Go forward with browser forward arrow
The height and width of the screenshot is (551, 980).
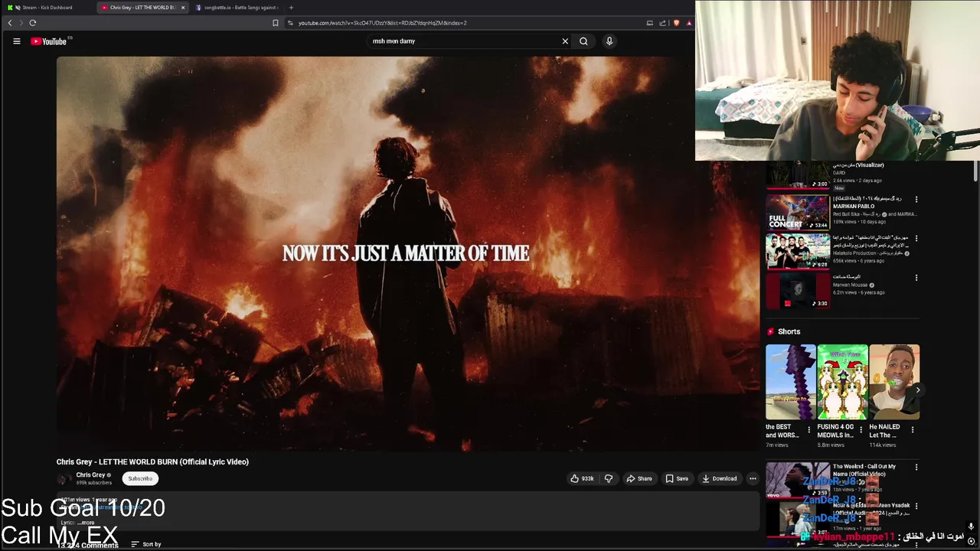[x=21, y=23]
